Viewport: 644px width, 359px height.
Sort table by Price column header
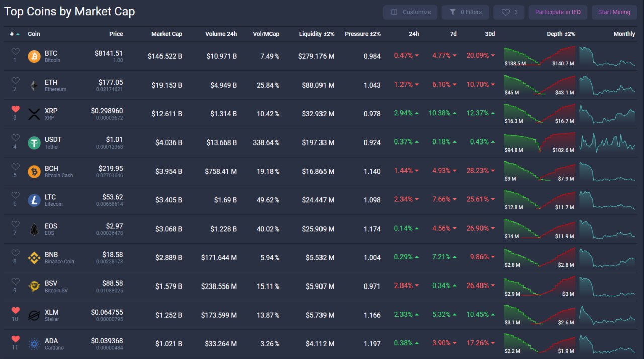[116, 34]
